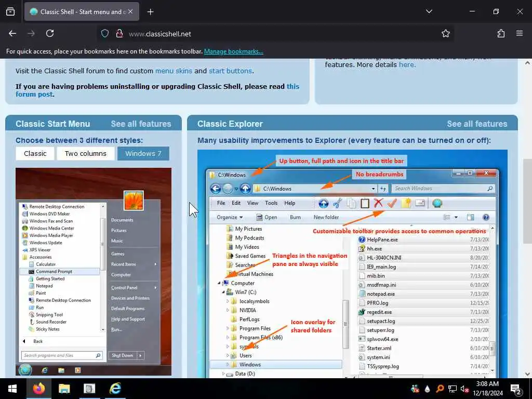See all features of Classic Explorer
This screenshot has height=399, width=532.
point(477,124)
